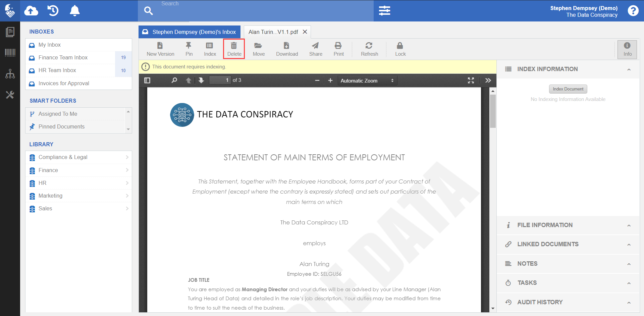Refresh the document view

pyautogui.click(x=369, y=49)
